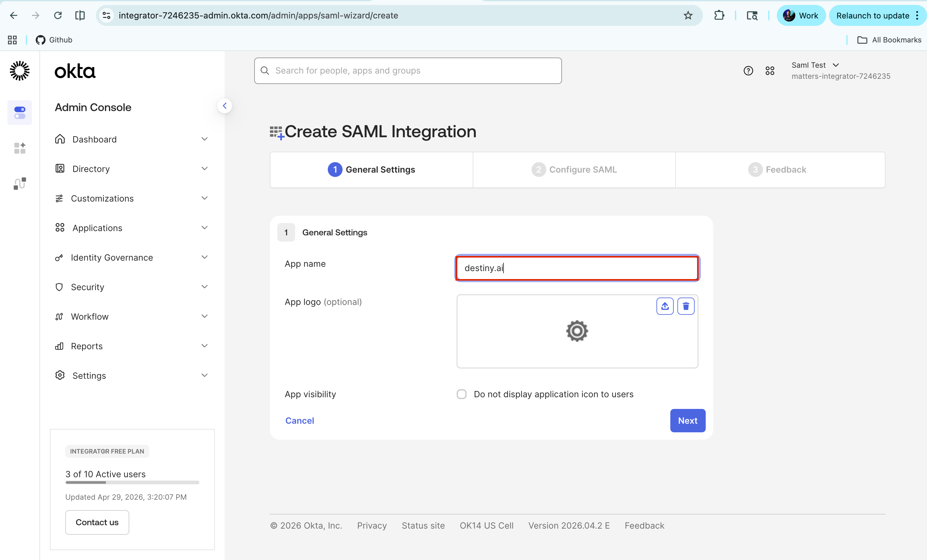Open the Status site footer link
Screen dimensions: 927x560
pyautogui.click(x=423, y=526)
